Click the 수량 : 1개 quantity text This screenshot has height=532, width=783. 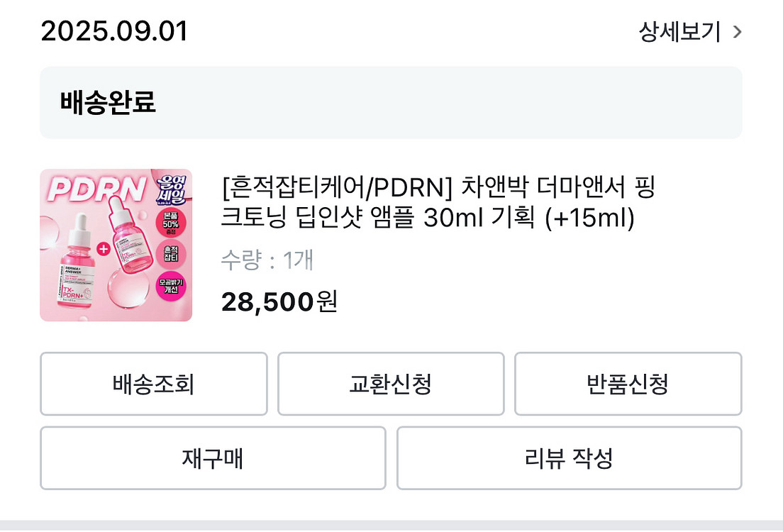[x=267, y=261]
